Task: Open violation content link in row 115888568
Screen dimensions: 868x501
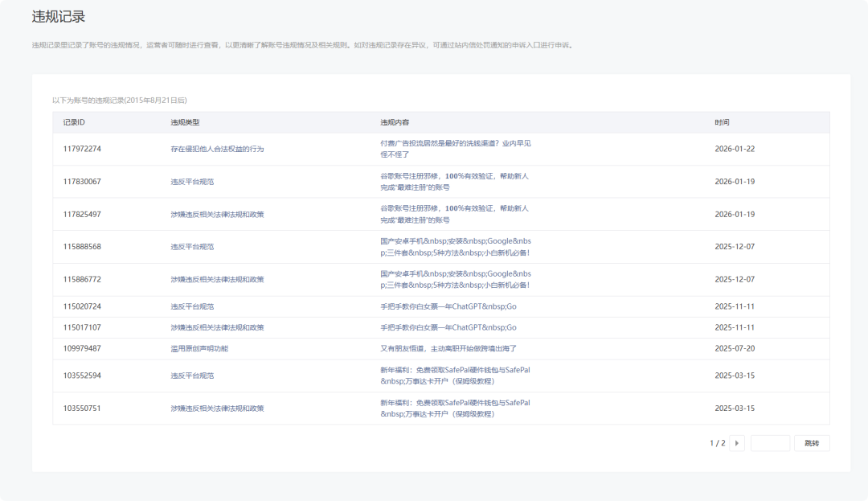Action: pyautogui.click(x=456, y=247)
